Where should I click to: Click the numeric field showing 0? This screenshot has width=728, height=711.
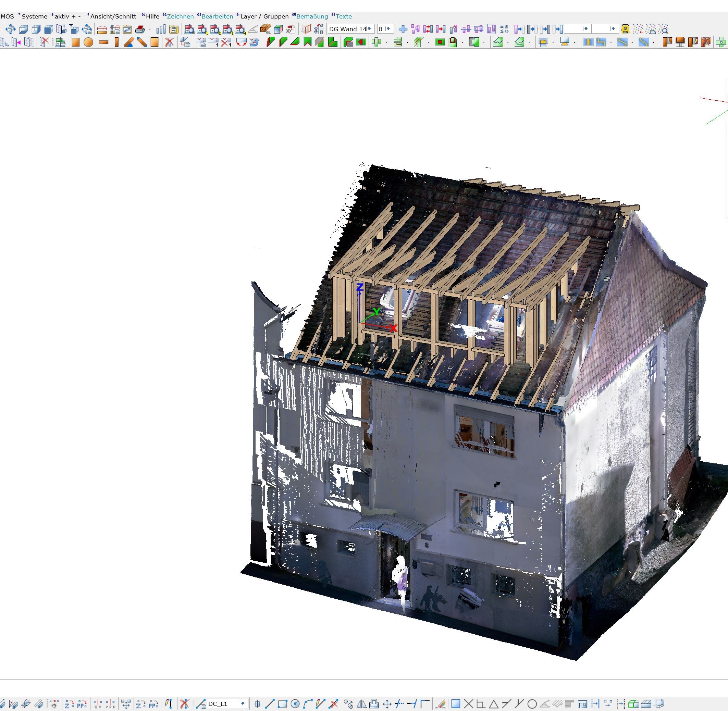(381, 29)
